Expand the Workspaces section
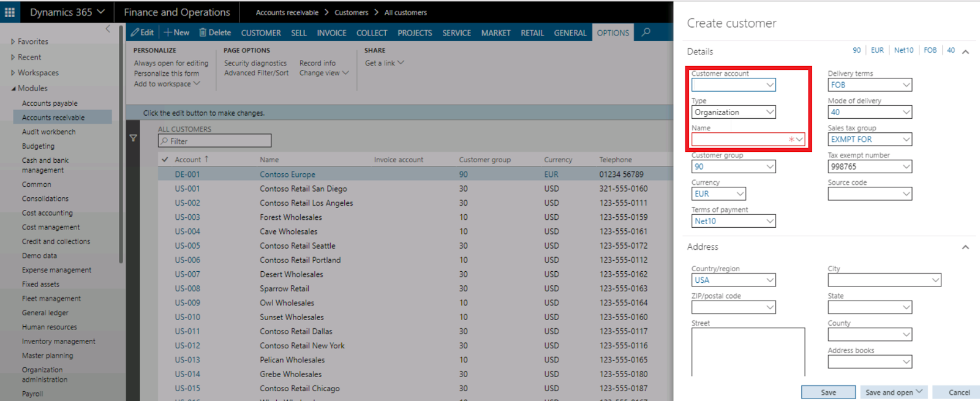Screen dimensions: 980x401 point(34,73)
